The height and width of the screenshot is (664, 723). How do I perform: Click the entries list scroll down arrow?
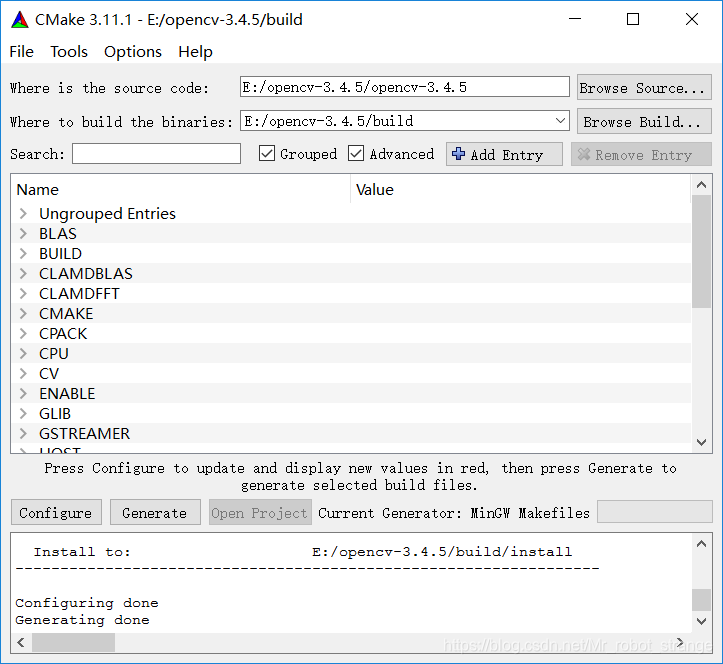pos(701,442)
